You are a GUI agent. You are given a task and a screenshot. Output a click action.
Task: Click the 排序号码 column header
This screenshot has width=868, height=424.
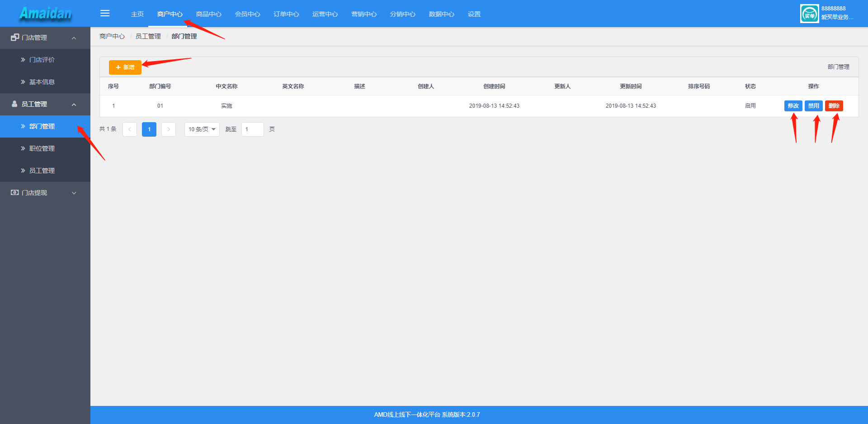pos(699,86)
